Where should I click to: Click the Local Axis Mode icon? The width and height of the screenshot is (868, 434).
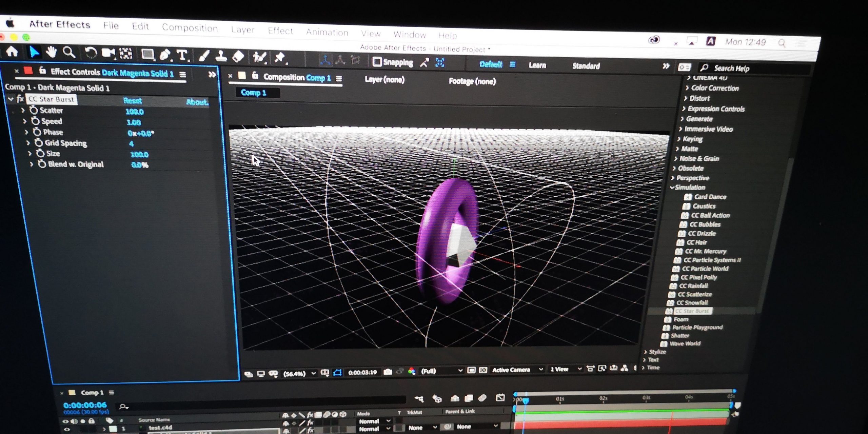point(325,60)
